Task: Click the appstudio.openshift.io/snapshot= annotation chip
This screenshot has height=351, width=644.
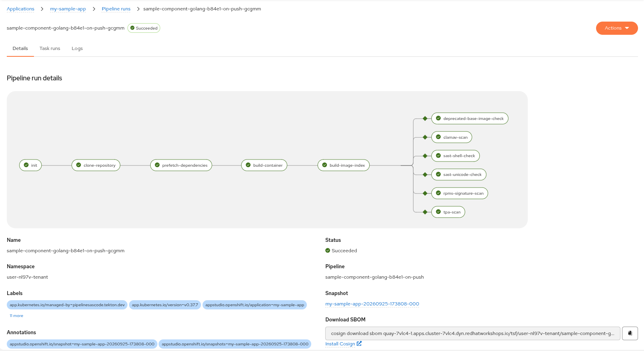Action: tap(82, 344)
